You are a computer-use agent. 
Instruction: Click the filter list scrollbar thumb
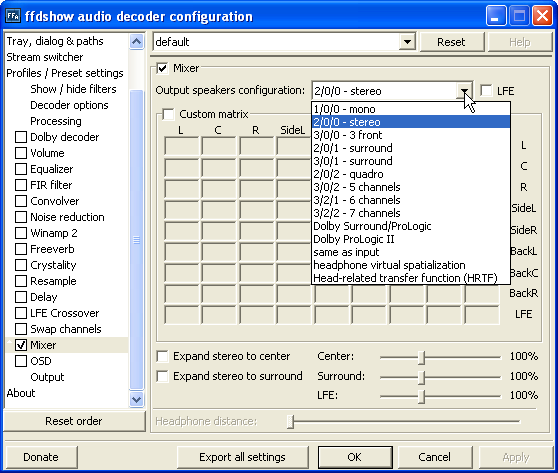click(x=137, y=240)
